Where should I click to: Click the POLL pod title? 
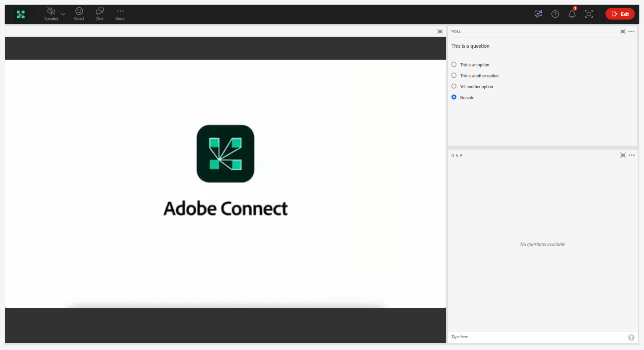click(x=456, y=32)
